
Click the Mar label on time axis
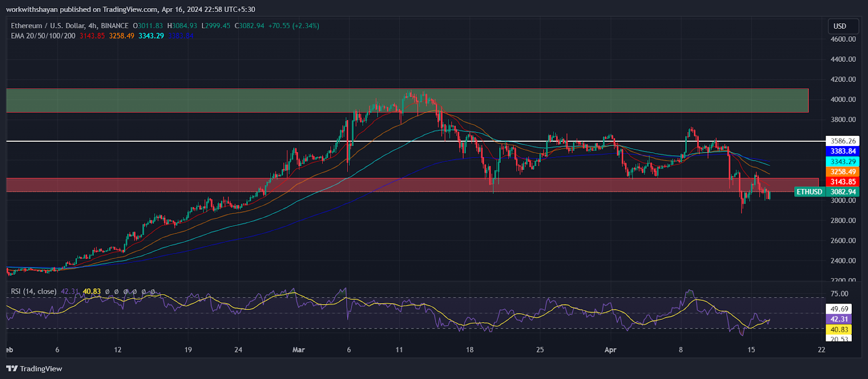(x=298, y=350)
